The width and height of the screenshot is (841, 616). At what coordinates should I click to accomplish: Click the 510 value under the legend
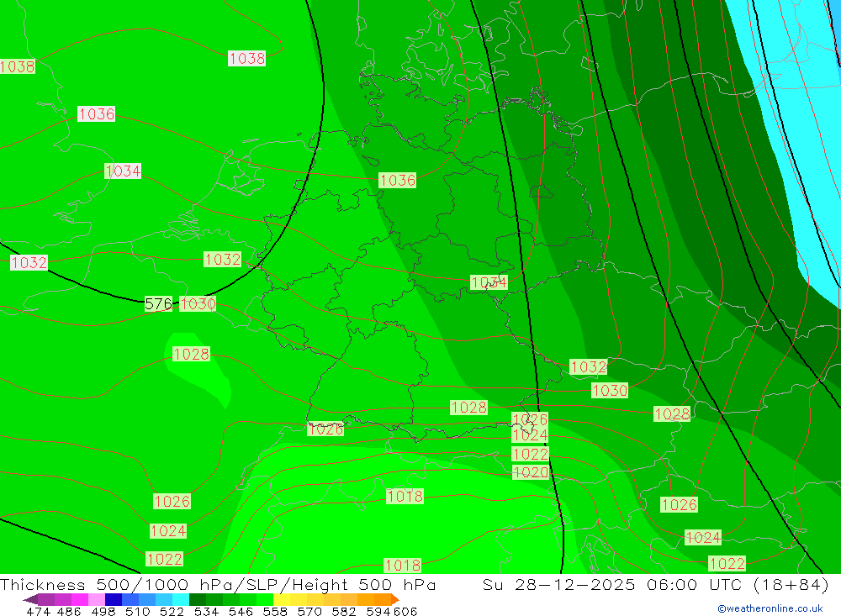(x=137, y=611)
